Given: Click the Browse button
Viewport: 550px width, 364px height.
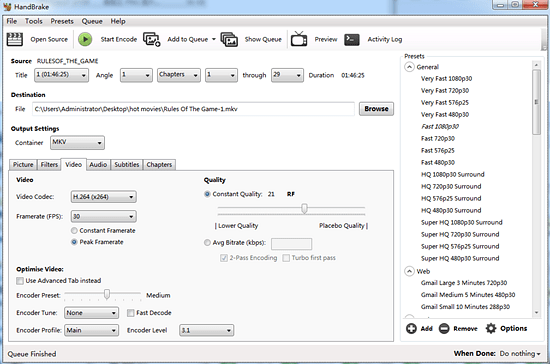Looking at the screenshot, I should 376,109.
